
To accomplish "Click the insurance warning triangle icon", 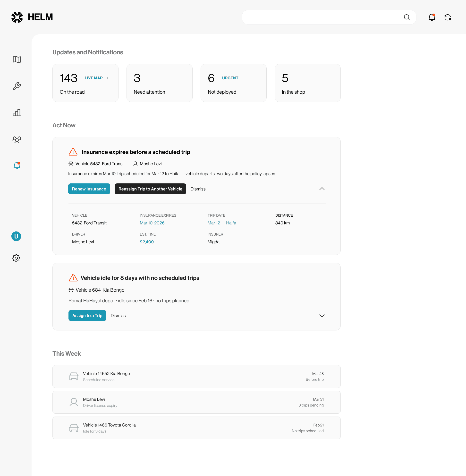I will pos(73,152).
